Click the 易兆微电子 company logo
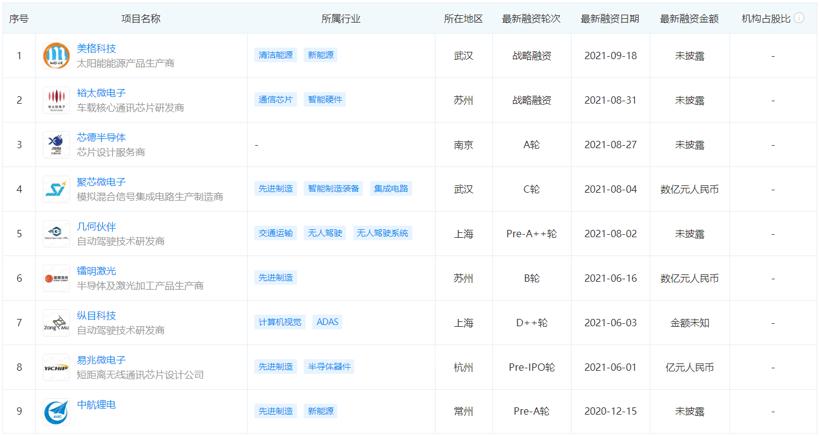The height and width of the screenshot is (436, 820). coord(56,367)
